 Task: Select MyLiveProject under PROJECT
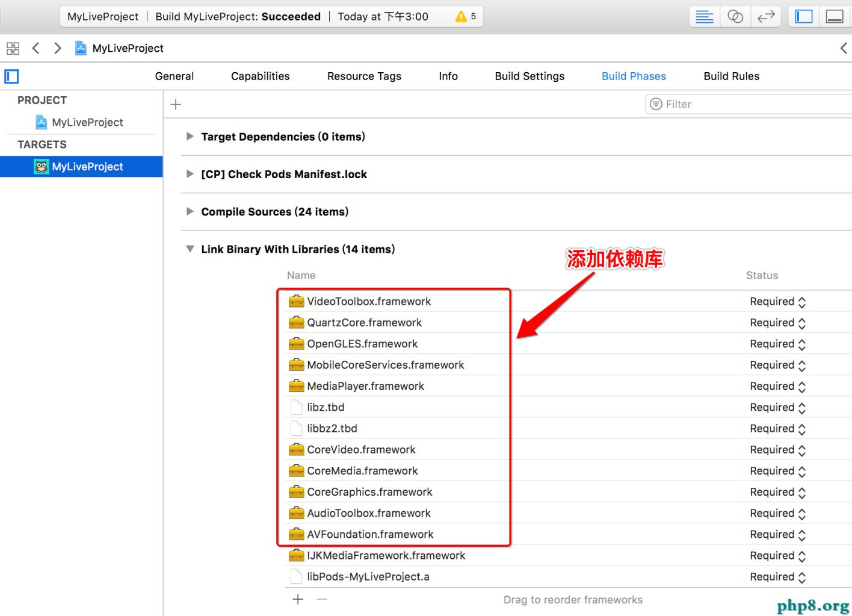[87, 123]
